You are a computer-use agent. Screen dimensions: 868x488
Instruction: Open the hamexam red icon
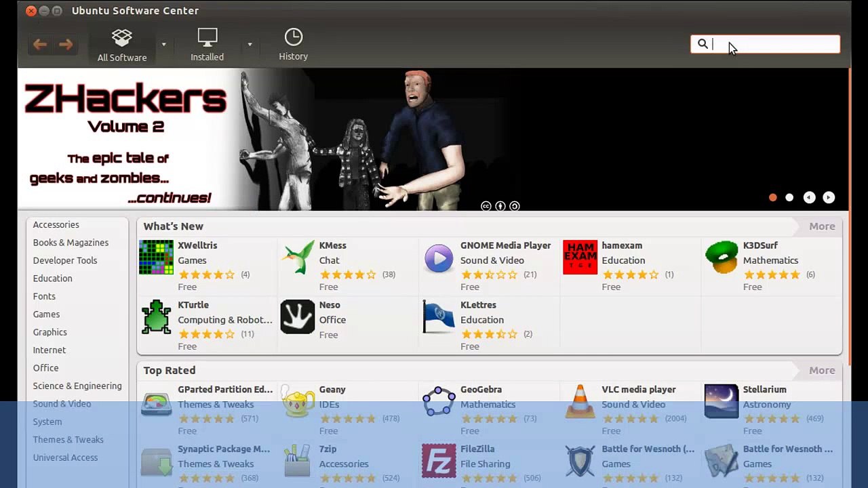580,258
